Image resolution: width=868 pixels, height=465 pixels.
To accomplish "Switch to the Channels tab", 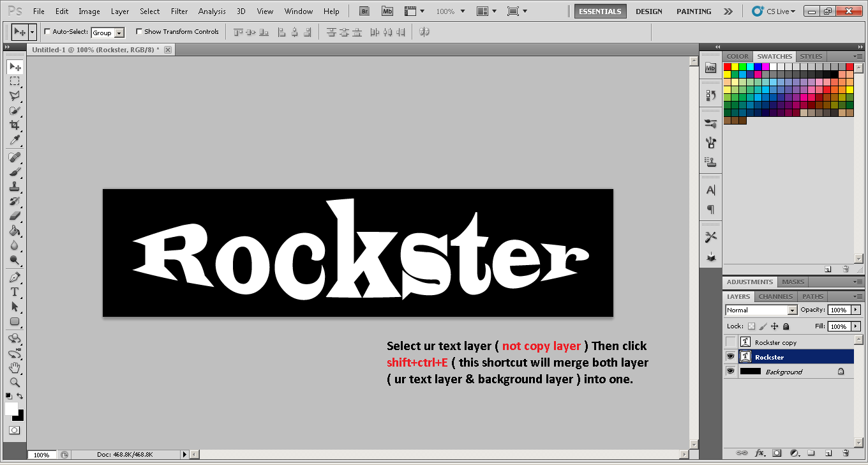I will (775, 296).
